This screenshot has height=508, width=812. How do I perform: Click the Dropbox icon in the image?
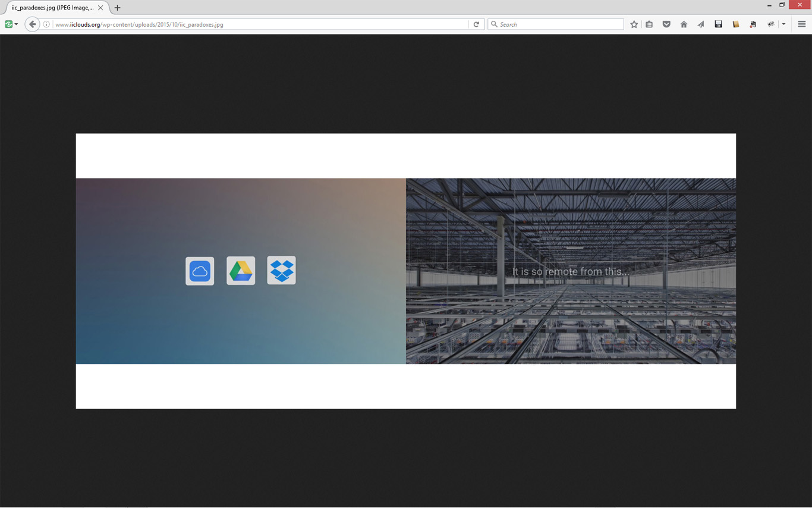coord(282,271)
